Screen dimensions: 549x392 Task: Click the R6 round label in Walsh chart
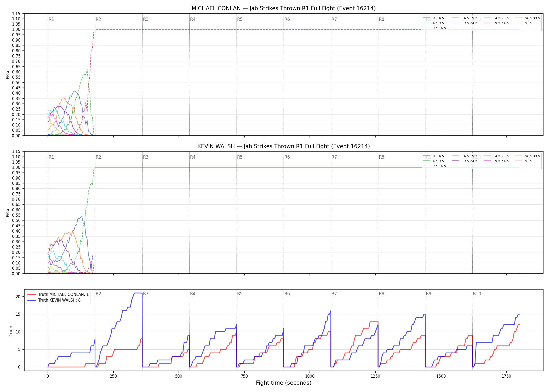pos(287,157)
